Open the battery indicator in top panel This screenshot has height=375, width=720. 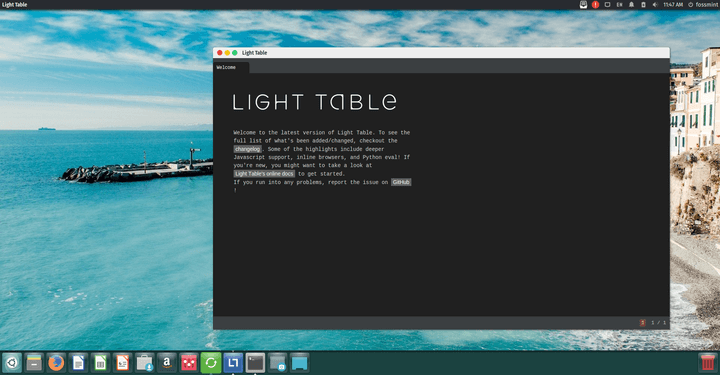pyautogui.click(x=643, y=5)
